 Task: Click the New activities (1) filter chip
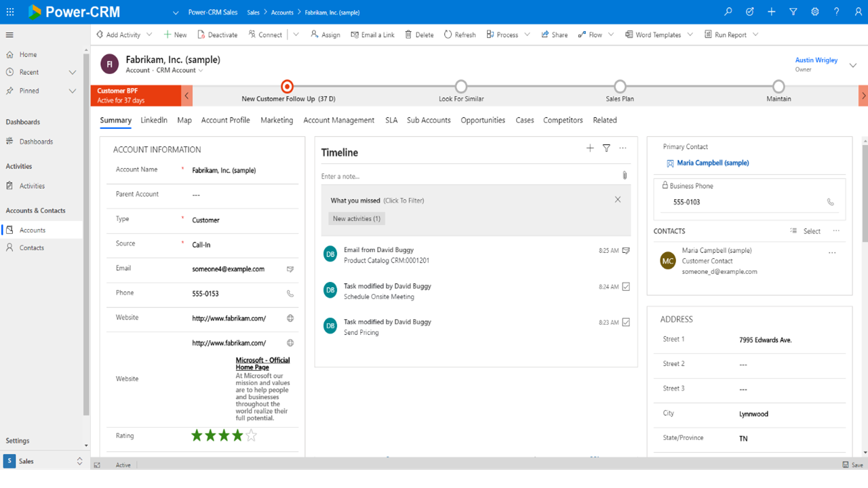tap(357, 219)
